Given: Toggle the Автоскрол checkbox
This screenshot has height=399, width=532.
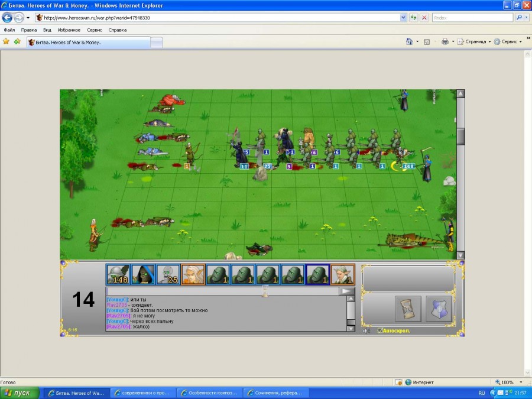Looking at the screenshot, I should point(380,330).
